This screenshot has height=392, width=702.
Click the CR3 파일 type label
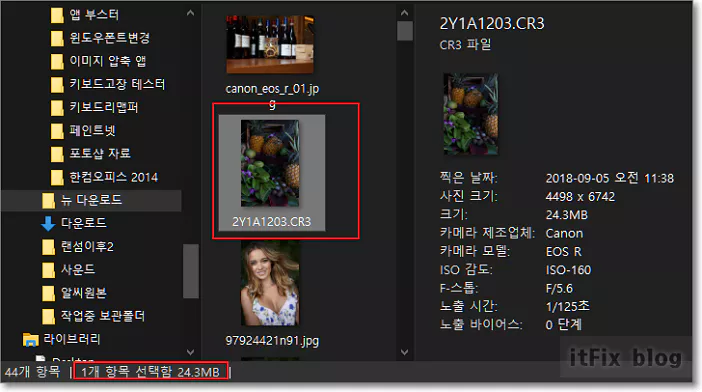(465, 45)
